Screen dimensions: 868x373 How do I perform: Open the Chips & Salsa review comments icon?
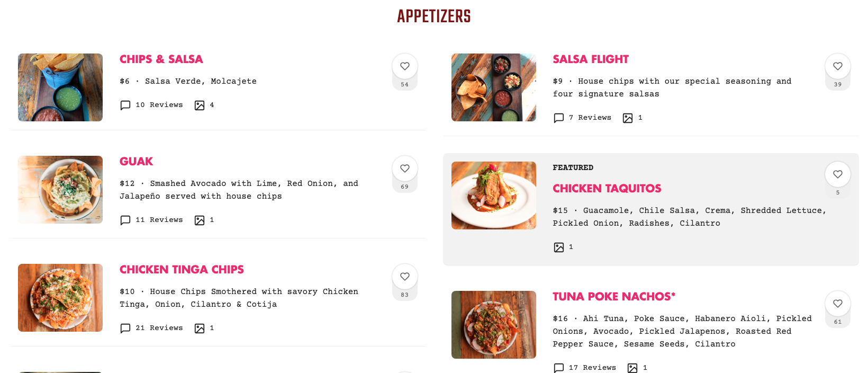click(125, 105)
